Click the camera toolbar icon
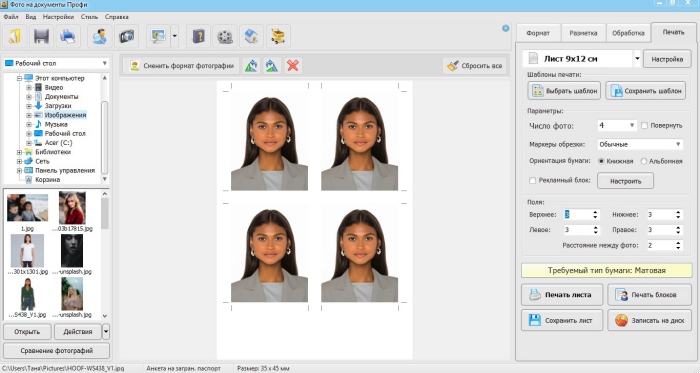The width and height of the screenshot is (700, 373). point(126,36)
